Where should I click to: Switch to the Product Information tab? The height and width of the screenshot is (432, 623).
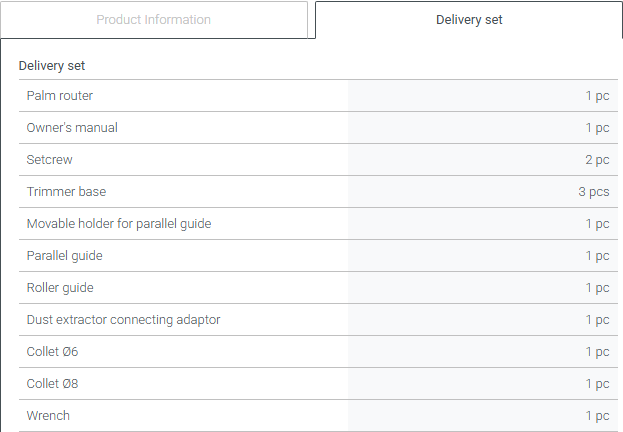coord(153,20)
